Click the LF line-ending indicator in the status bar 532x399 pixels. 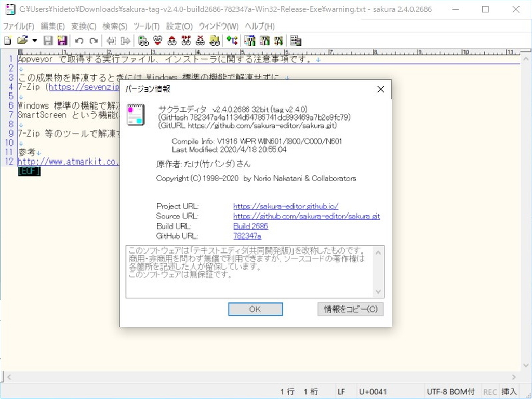(341, 392)
